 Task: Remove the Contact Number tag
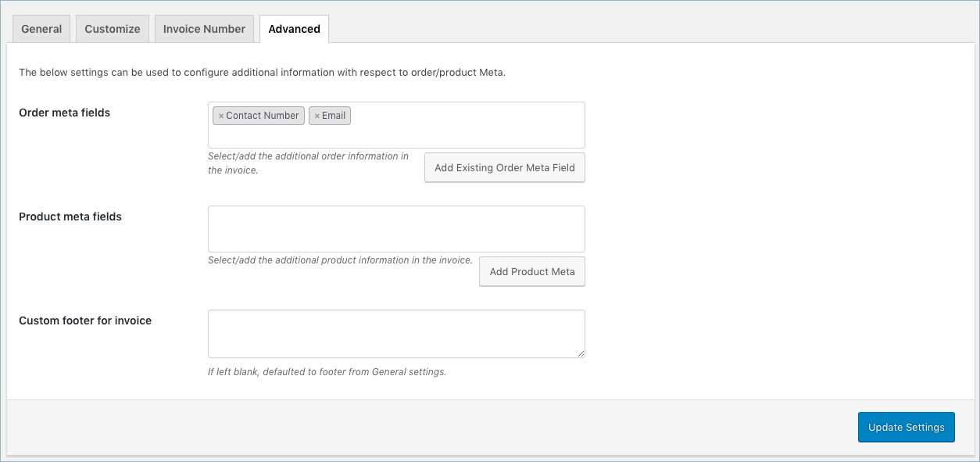[x=221, y=116]
